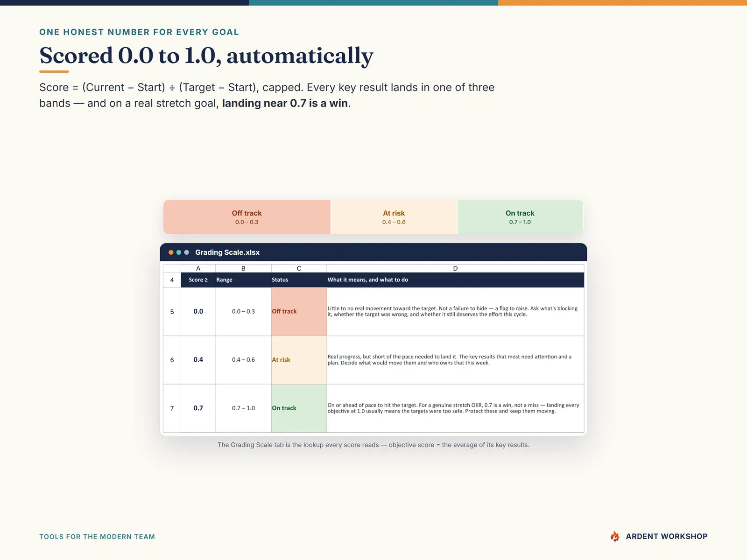
Task: Click the orange window dot in Grading Scale title bar
Action: tap(171, 252)
